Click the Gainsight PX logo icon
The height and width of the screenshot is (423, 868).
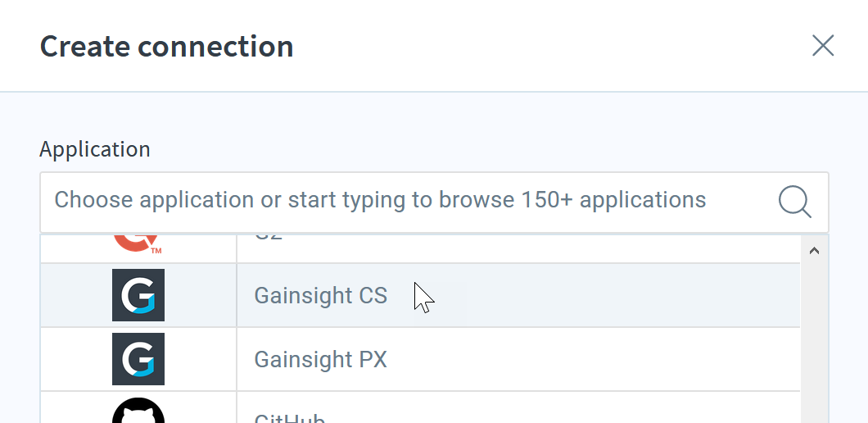[x=138, y=359]
